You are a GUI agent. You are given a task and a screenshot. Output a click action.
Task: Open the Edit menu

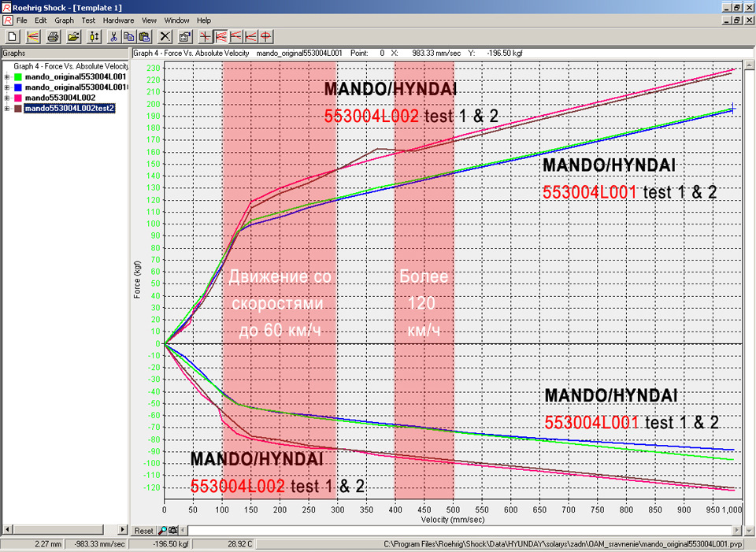(x=40, y=20)
